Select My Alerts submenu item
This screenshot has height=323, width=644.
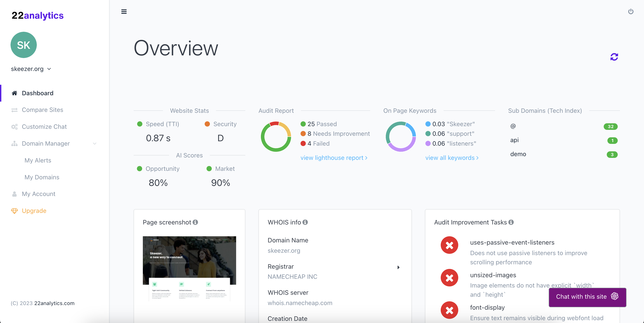coord(38,160)
